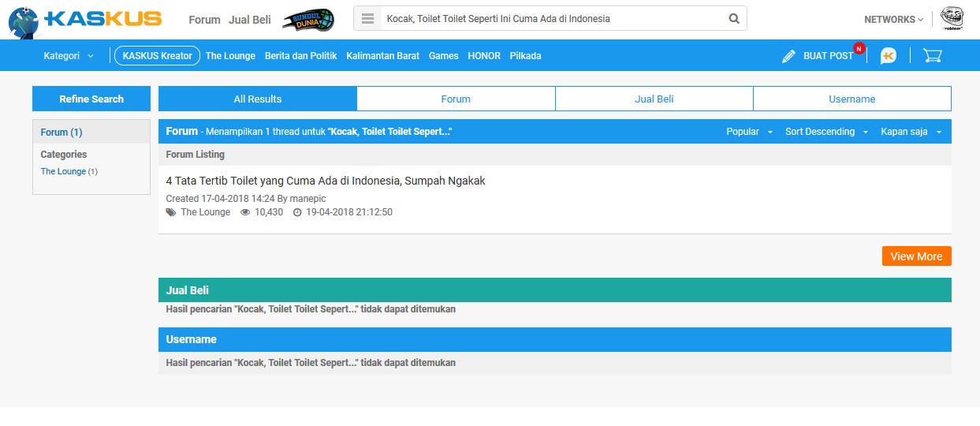Open the Pilkada link
Image resolution: width=980 pixels, height=426 pixels.
tap(525, 56)
